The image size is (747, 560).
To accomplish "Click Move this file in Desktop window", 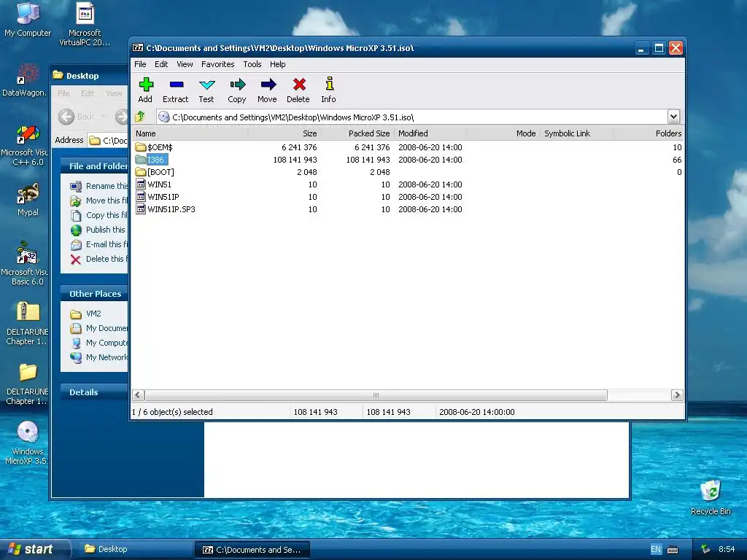I will point(99,201).
